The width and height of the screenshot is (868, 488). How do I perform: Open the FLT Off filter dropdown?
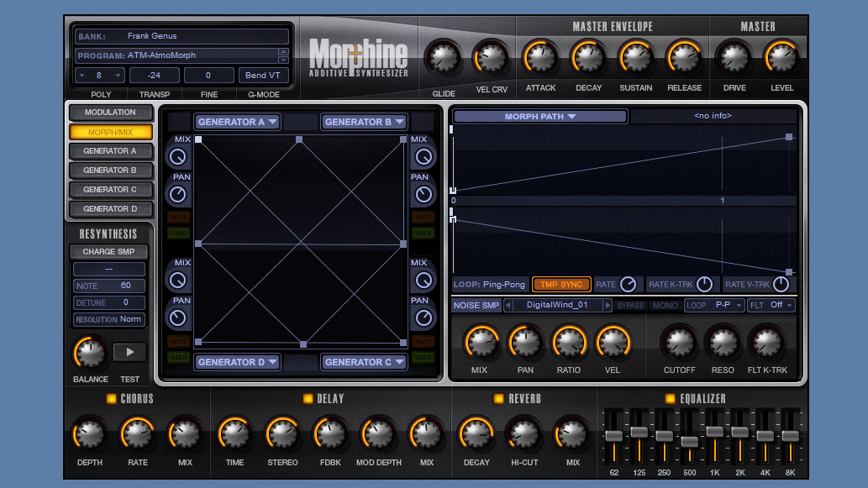[771, 305]
